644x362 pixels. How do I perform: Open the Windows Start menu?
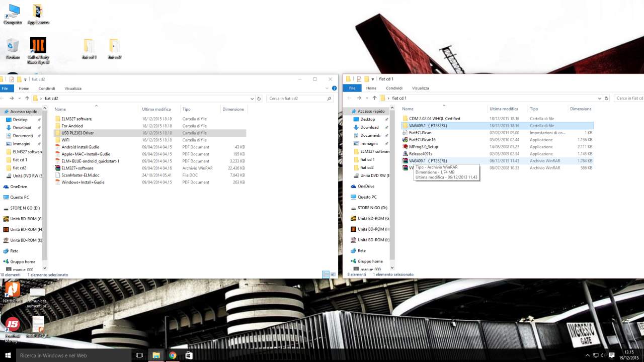click(8, 355)
